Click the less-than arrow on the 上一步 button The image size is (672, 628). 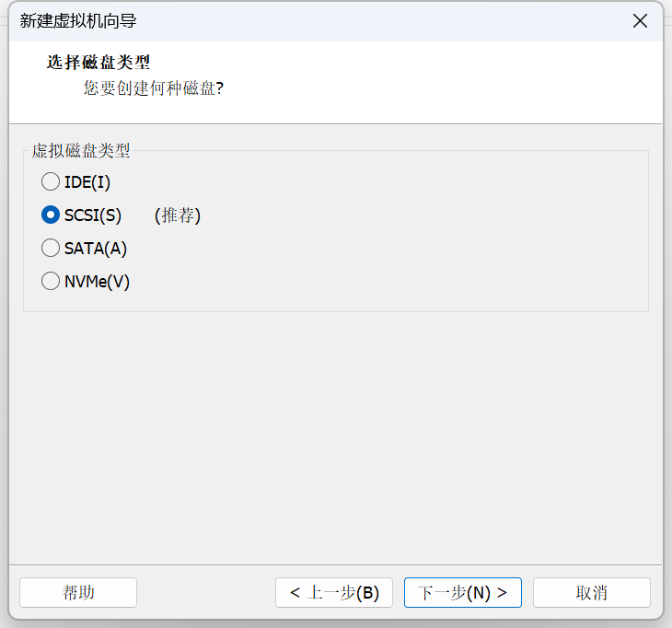(295, 593)
